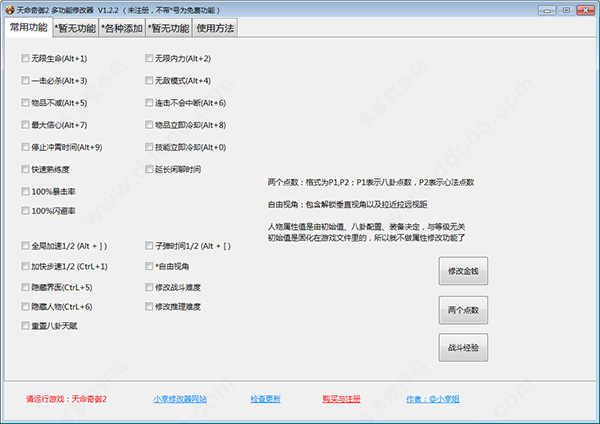Check 物品立即冷却(Alt+8)
This screenshot has width=600, height=424.
pyautogui.click(x=149, y=125)
